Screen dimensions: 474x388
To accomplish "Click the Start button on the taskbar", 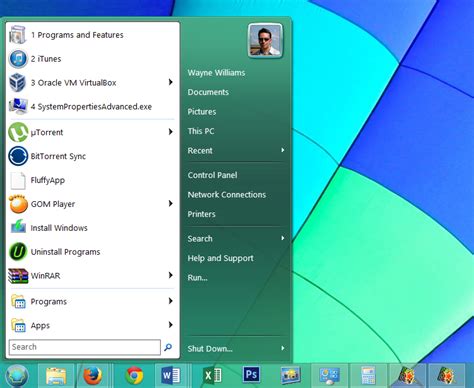I will tap(17, 377).
